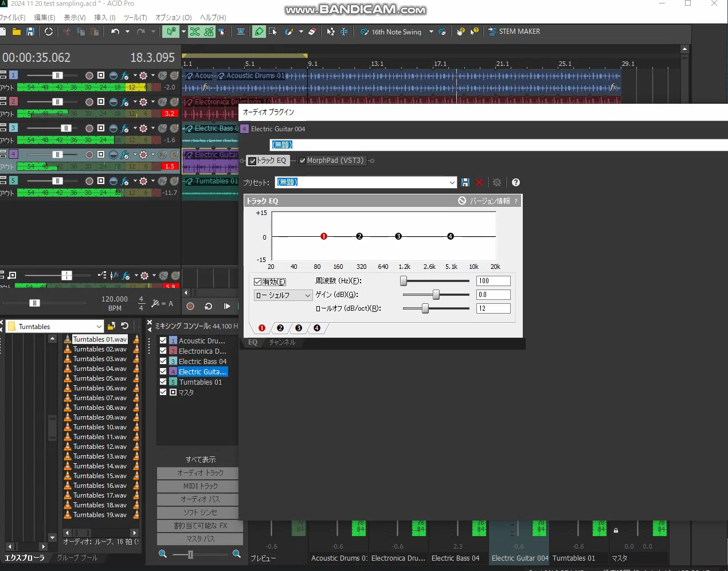Click バージョン情報 link in Track EQ
The height and width of the screenshot is (571, 728).
point(490,201)
